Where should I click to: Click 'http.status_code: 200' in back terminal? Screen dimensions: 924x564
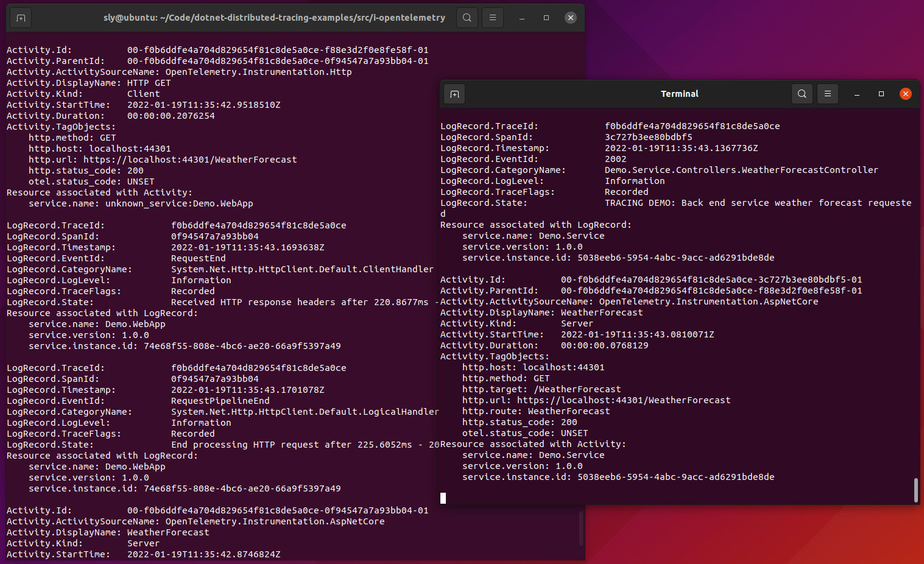point(86,171)
